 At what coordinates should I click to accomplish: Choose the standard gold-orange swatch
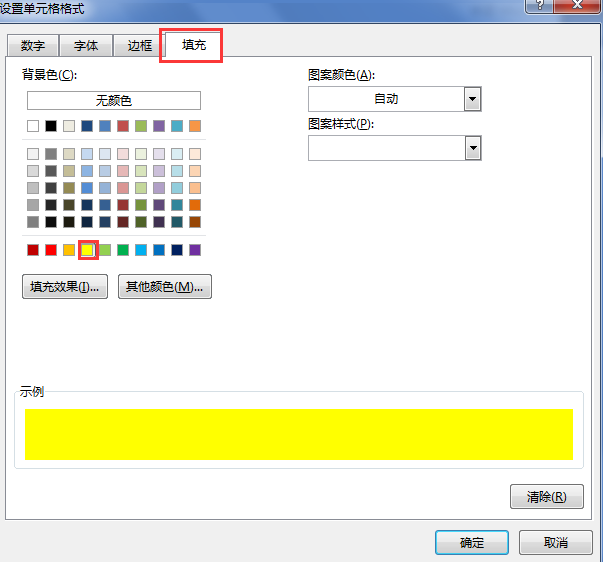(69, 250)
